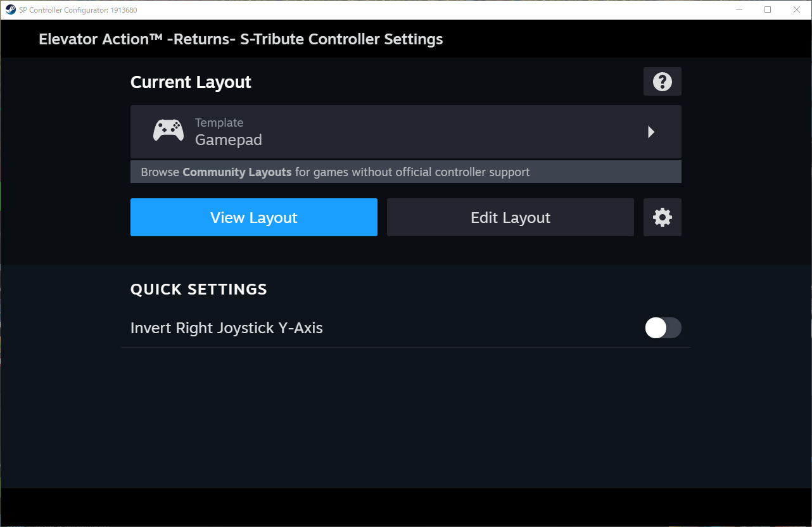This screenshot has height=527, width=812.
Task: Close the SP Controller Configurator window
Action: click(x=797, y=10)
